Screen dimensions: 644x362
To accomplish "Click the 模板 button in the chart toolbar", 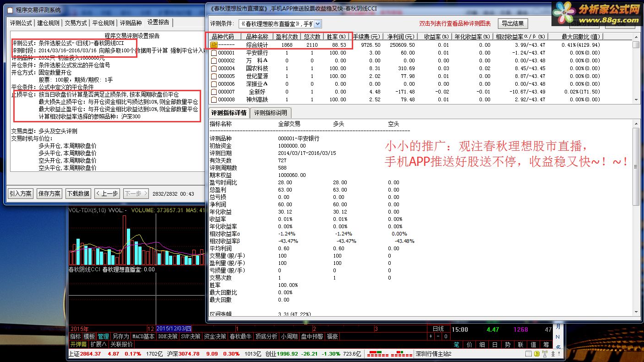I will point(89,336).
